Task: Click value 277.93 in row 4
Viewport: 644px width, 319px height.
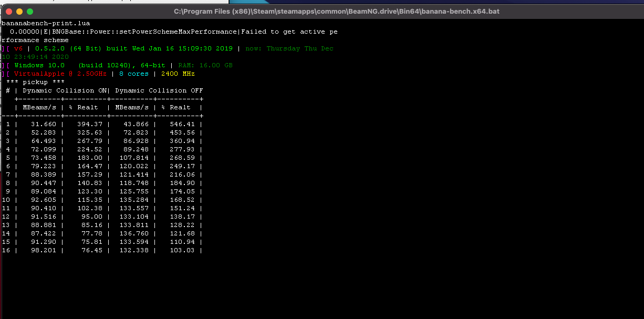Action: click(182, 149)
